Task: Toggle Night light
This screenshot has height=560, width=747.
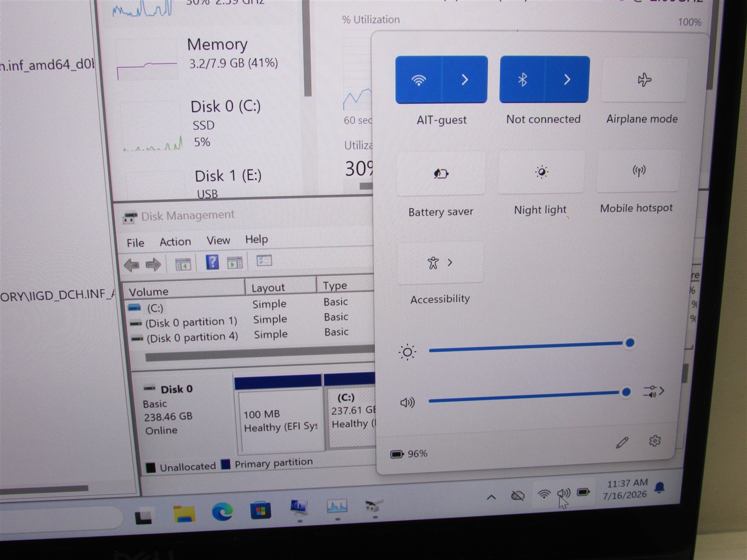Action: (x=542, y=172)
